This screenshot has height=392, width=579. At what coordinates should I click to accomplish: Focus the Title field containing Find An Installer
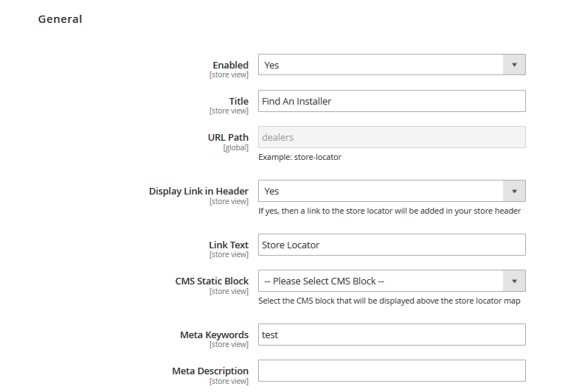pyautogui.click(x=392, y=101)
